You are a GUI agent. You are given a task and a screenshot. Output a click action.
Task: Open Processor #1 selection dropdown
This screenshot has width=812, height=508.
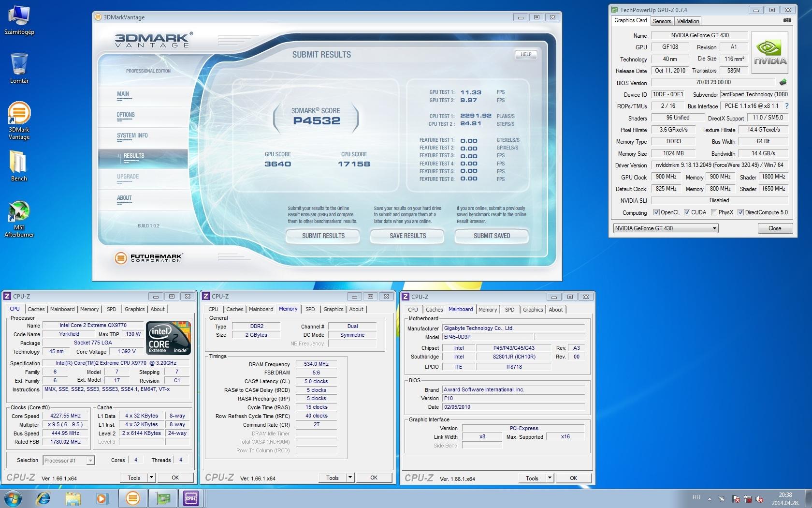point(69,461)
